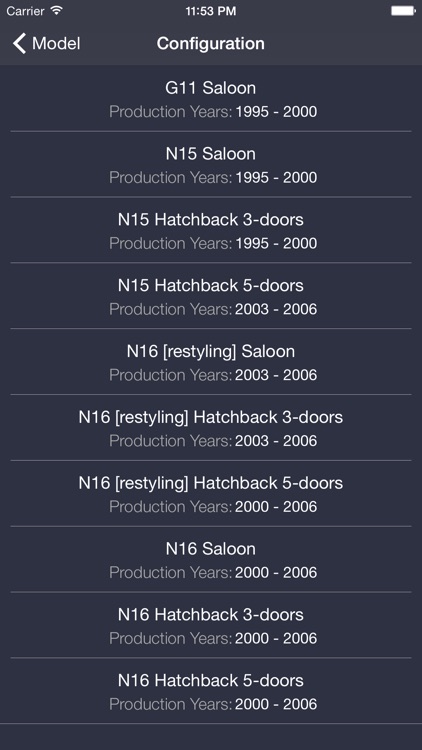Open N16 Hatchback 5-doors configuration
The width and height of the screenshot is (422, 750).
tap(211, 691)
